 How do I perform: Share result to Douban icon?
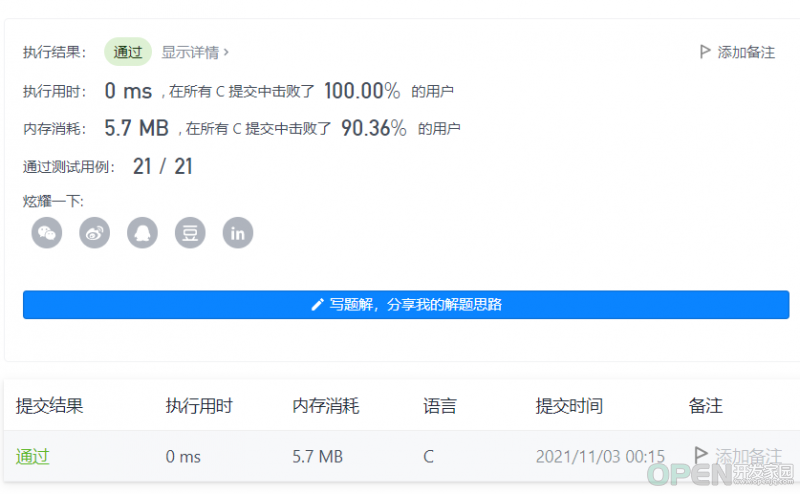pyautogui.click(x=190, y=233)
